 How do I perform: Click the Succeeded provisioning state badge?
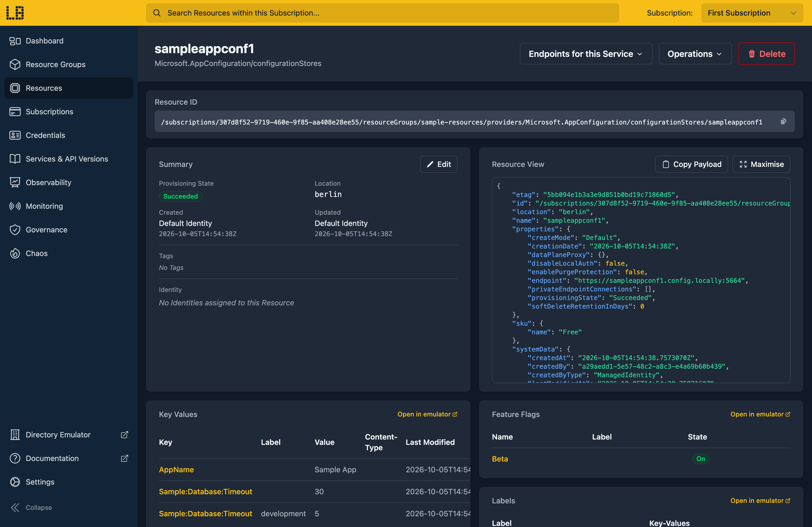180,196
